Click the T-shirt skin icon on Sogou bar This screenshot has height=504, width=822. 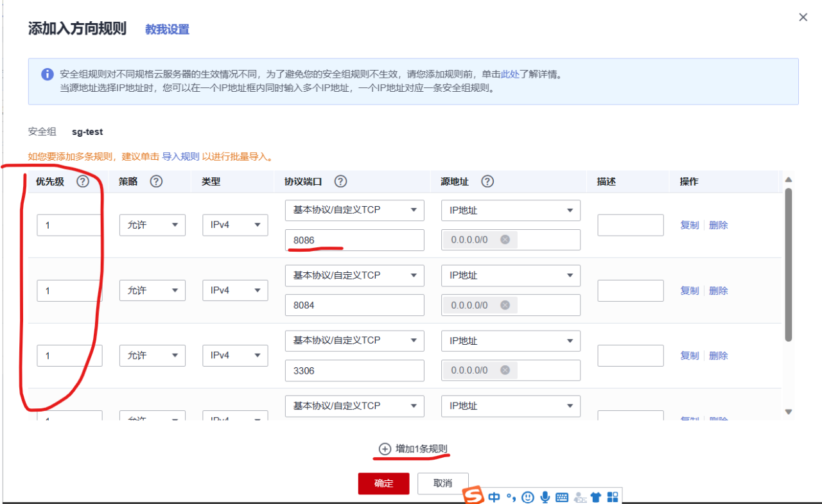(595, 496)
